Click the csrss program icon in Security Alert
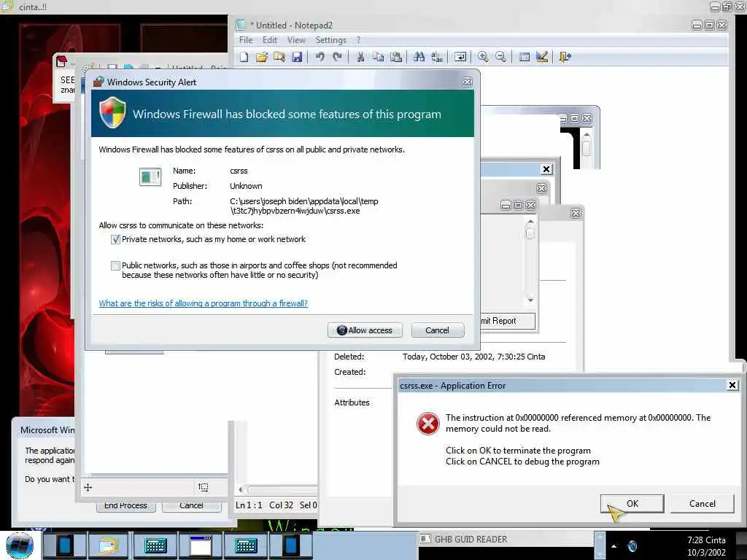Image resolution: width=747 pixels, height=560 pixels. pos(150,176)
